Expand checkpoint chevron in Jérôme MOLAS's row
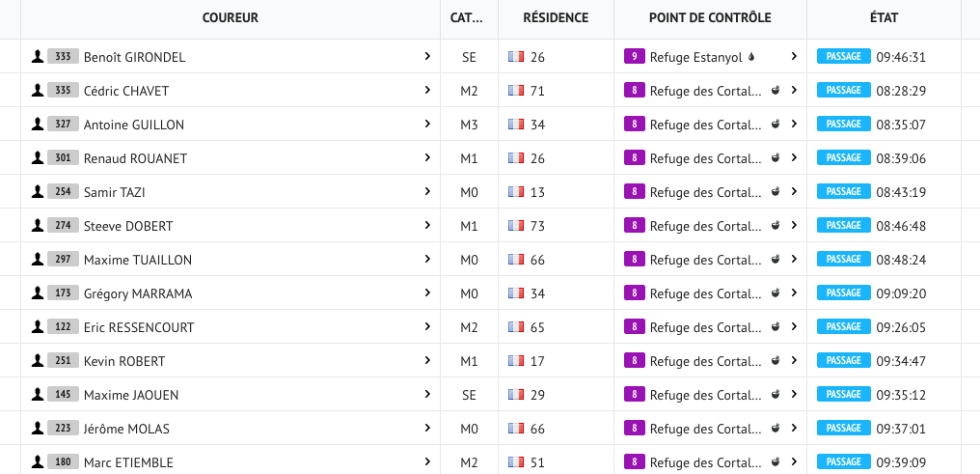 [794, 429]
